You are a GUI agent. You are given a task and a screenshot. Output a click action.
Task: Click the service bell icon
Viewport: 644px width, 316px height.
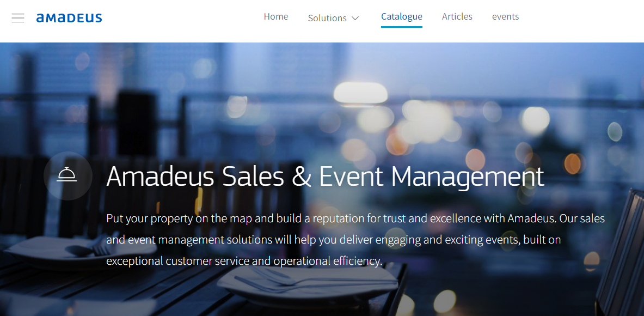tap(67, 175)
